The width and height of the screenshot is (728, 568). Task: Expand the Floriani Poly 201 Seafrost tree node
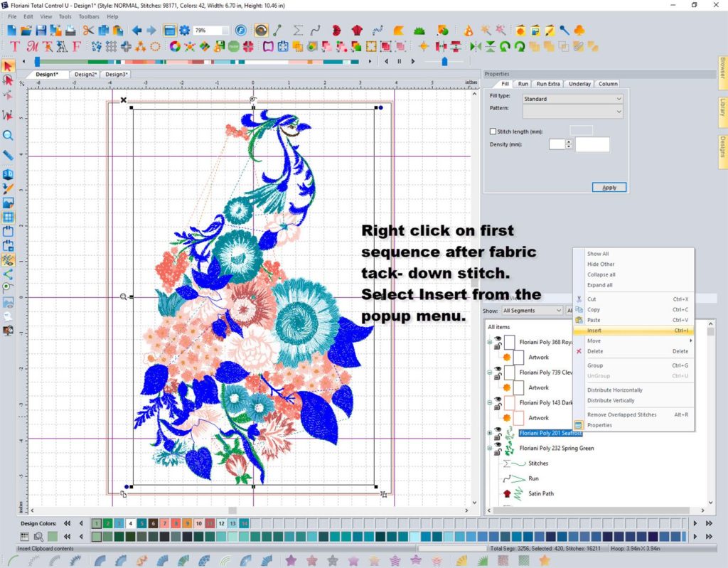(x=489, y=433)
